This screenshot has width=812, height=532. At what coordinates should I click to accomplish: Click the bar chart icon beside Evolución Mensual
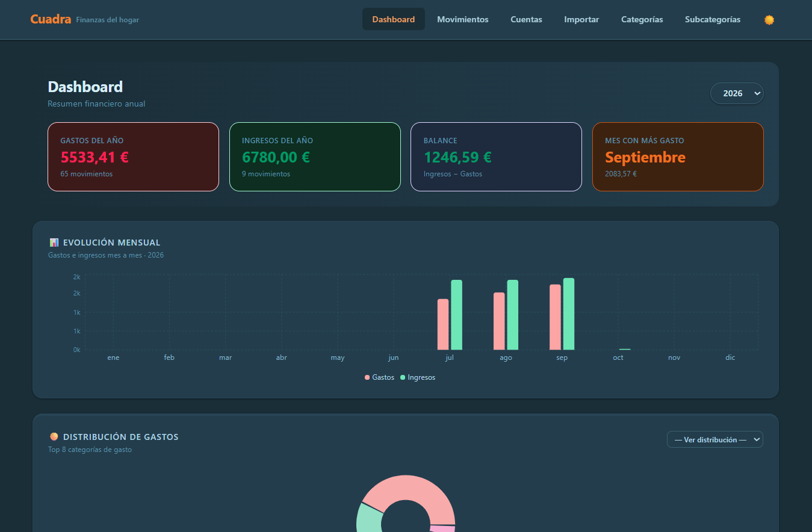(54, 243)
